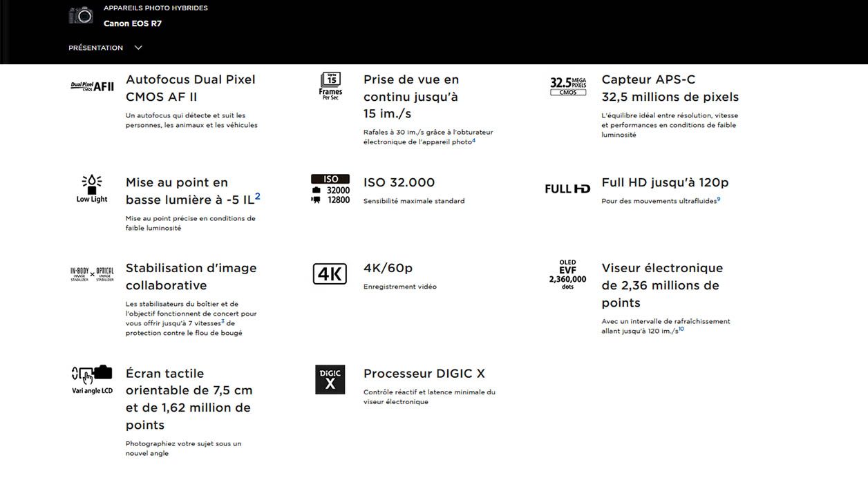Screen dimensions: 868x489
Task: Click the APPAREILS PHOTO HYBRIDES breadcrumb
Action: (x=155, y=8)
